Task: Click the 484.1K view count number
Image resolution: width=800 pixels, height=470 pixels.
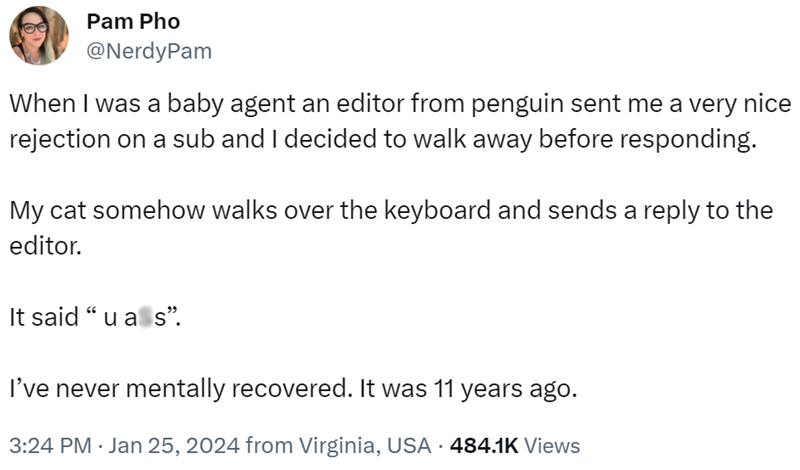Action: click(x=484, y=444)
